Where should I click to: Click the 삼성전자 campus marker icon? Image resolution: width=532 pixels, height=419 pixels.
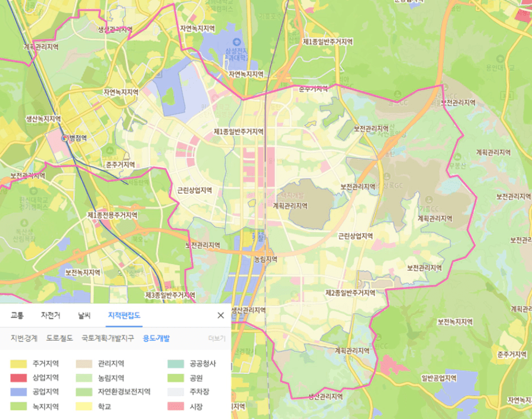[237, 42]
